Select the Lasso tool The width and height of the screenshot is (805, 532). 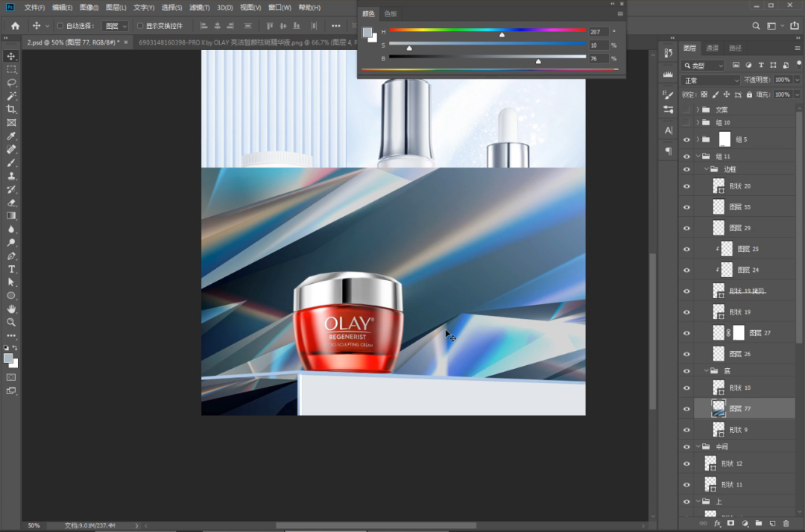coord(11,83)
